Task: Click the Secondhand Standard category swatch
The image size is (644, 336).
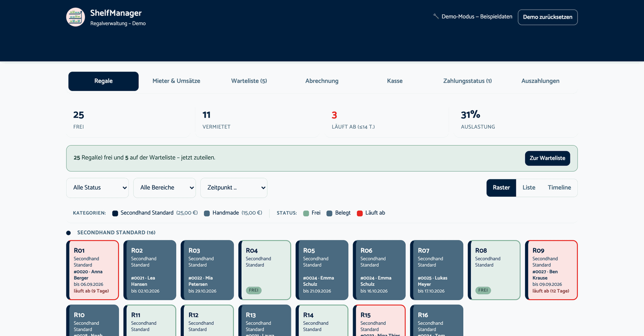Action: coord(115,214)
